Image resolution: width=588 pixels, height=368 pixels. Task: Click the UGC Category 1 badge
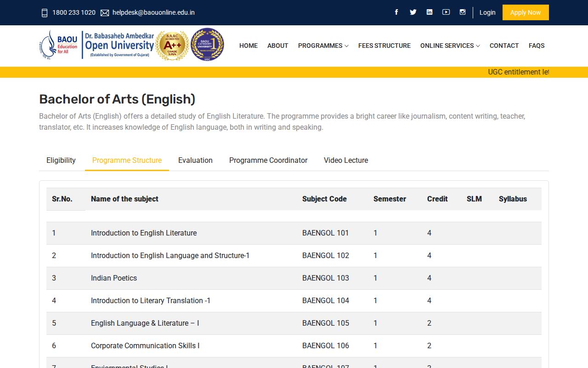click(207, 45)
